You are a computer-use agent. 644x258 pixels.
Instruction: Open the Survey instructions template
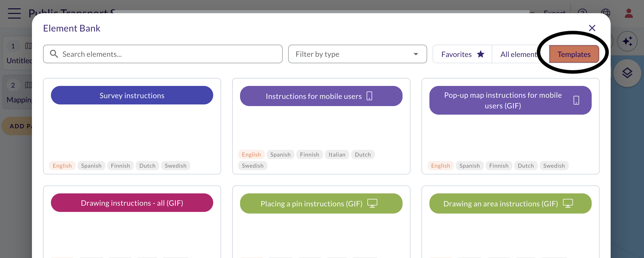tap(132, 95)
